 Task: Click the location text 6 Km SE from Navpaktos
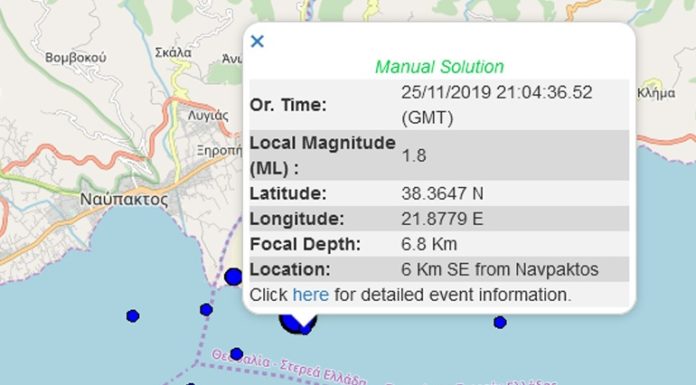(500, 270)
